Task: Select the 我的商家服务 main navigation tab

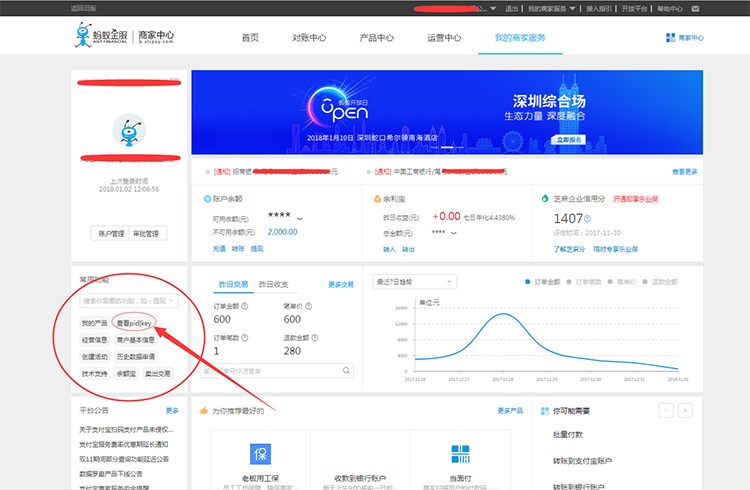Action: coord(520,37)
